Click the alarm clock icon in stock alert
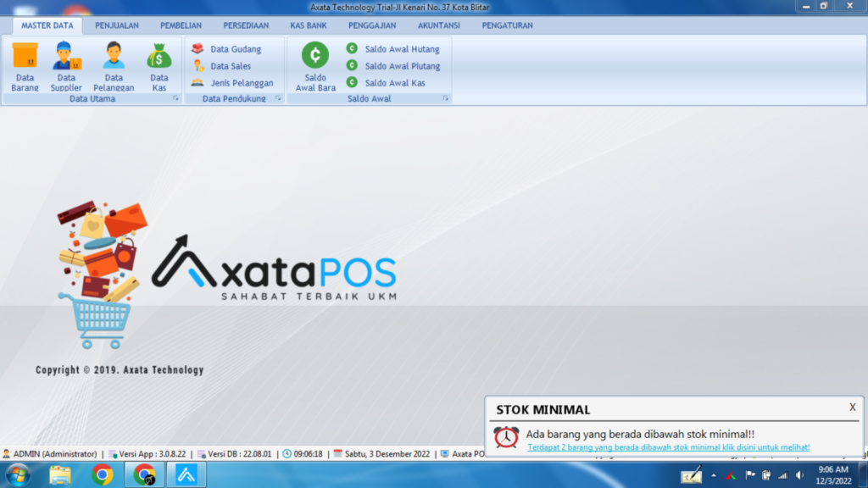This screenshot has height=488, width=868. (506, 437)
